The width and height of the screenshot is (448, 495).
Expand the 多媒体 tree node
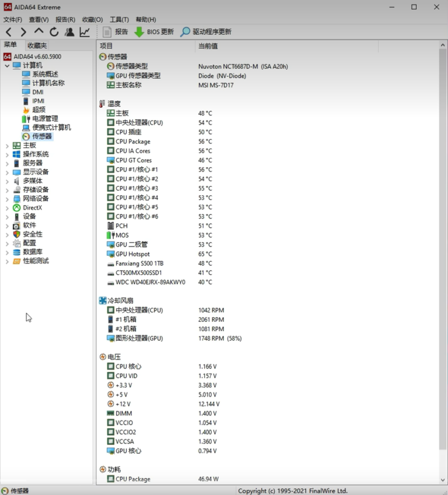click(7, 181)
